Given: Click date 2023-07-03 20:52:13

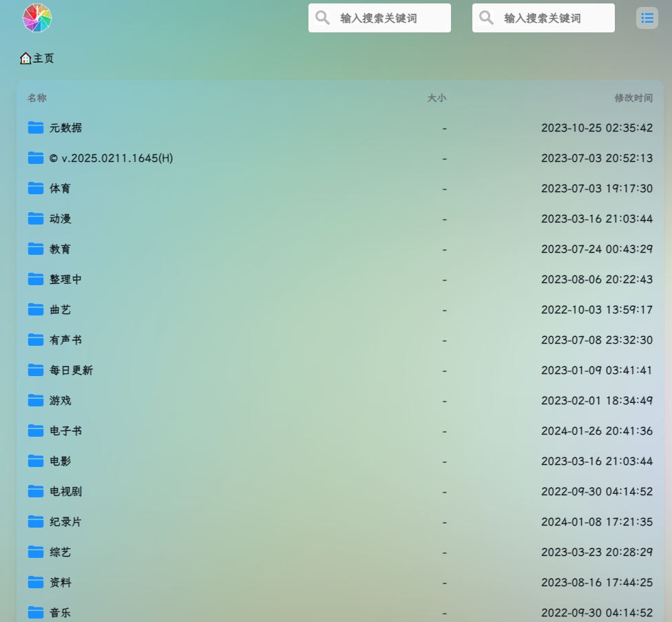Looking at the screenshot, I should (x=597, y=158).
